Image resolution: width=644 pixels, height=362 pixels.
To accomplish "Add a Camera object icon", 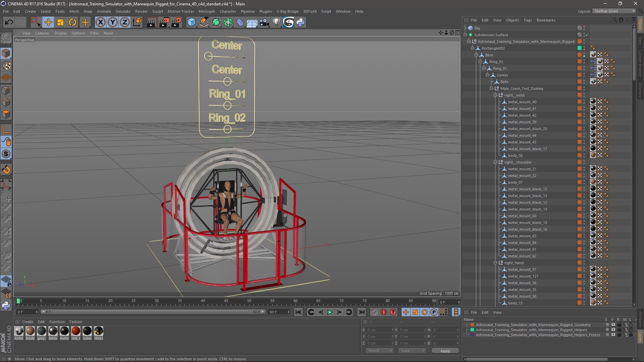I will tap(264, 22).
